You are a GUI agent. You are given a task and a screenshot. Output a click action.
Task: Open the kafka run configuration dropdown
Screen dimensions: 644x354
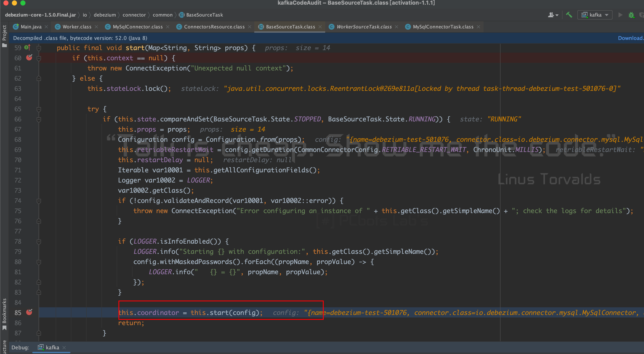tap(595, 15)
